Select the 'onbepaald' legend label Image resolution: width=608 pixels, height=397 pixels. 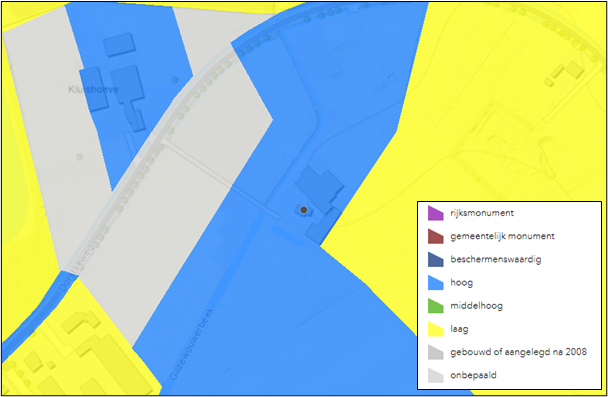(x=473, y=375)
